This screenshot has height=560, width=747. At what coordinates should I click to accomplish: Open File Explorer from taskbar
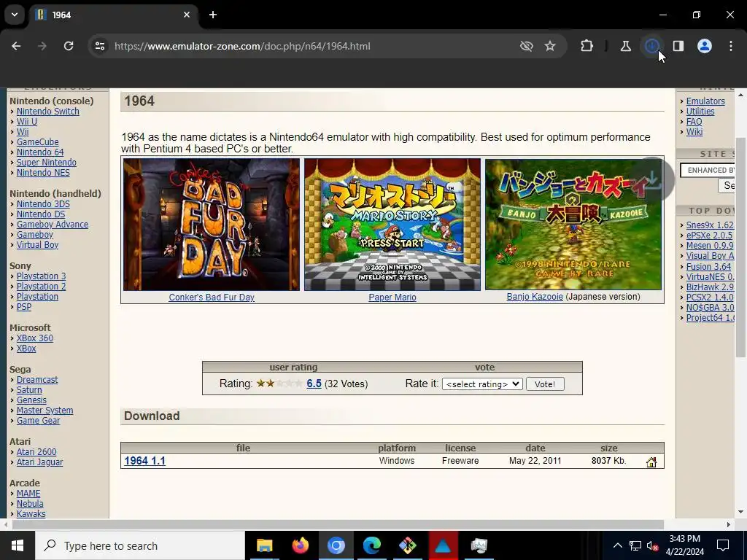point(264,545)
